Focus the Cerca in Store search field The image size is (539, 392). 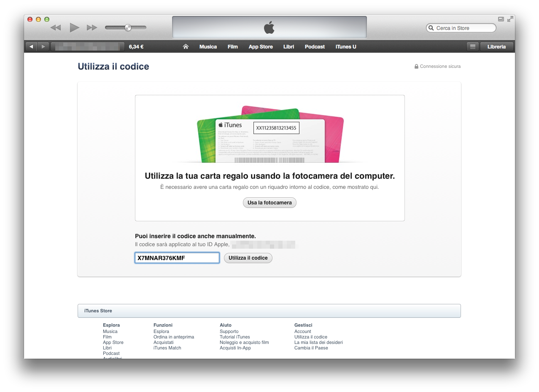(461, 28)
